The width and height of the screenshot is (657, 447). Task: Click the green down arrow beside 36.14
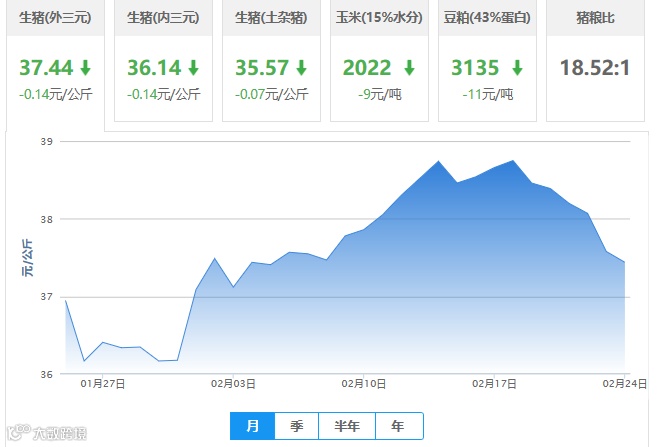click(x=194, y=67)
